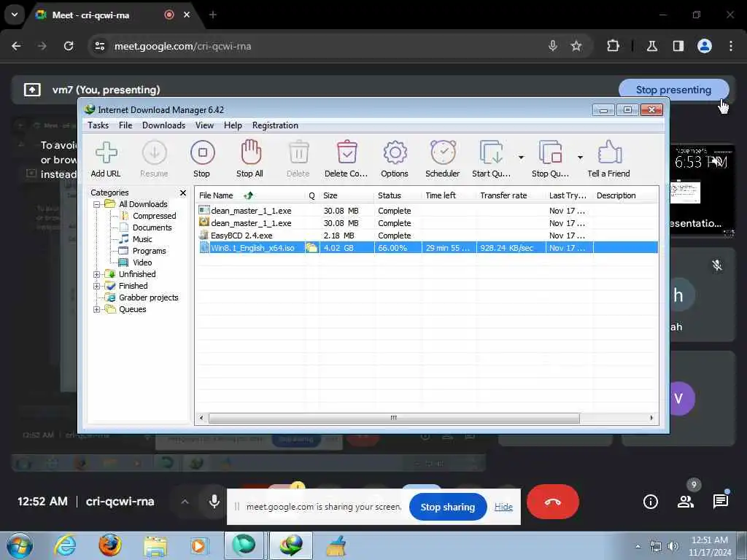Screen dimensions: 747x560
Task: Click the grayed Resume toolbar icon
Action: [x=154, y=158]
